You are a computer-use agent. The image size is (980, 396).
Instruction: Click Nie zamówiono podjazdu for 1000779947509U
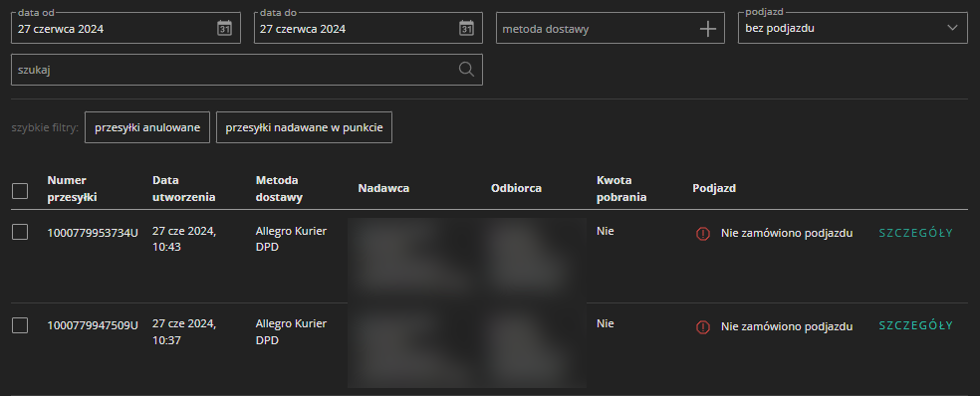point(787,326)
